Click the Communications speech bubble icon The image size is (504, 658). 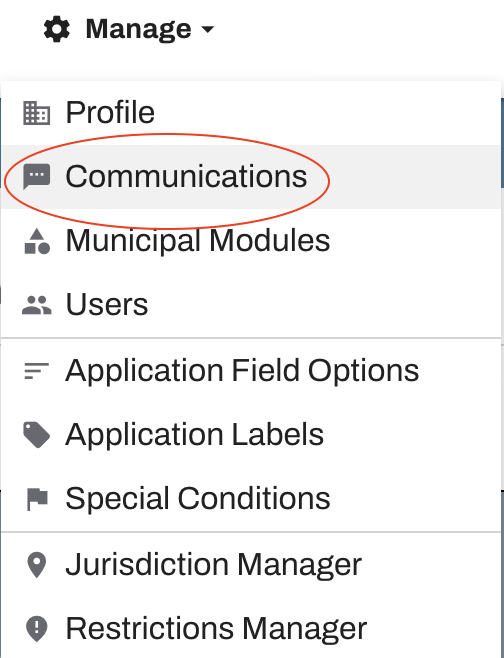point(37,177)
